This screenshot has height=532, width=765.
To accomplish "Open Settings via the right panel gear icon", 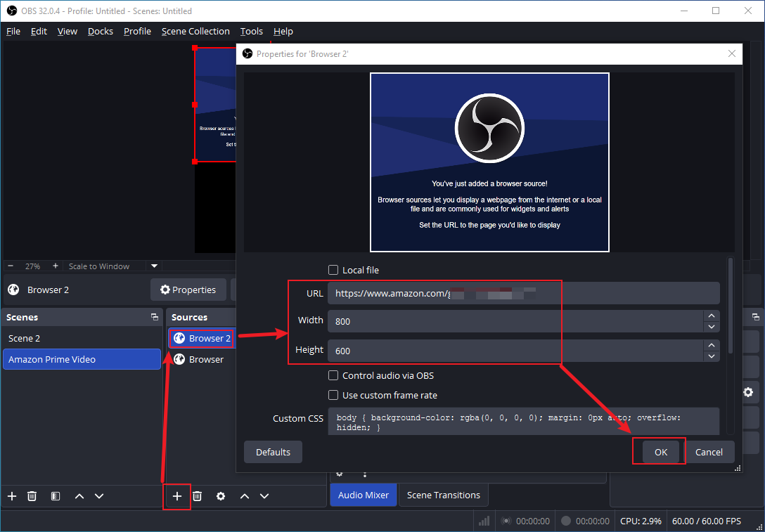I will [748, 392].
